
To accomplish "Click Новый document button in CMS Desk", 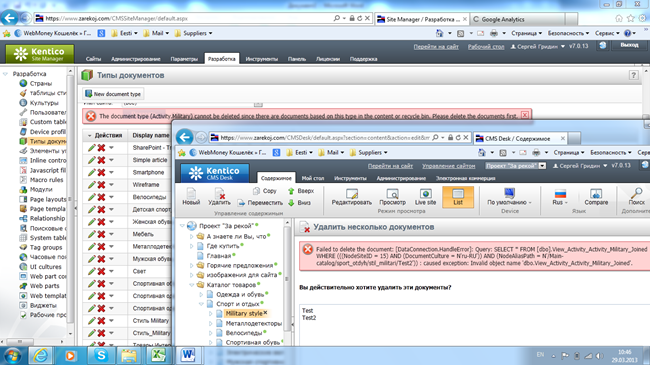I will click(191, 197).
